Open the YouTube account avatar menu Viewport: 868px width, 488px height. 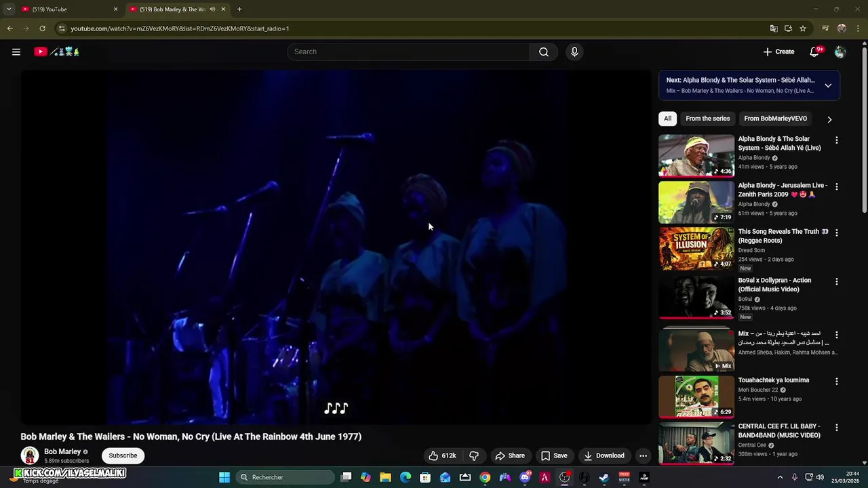840,52
